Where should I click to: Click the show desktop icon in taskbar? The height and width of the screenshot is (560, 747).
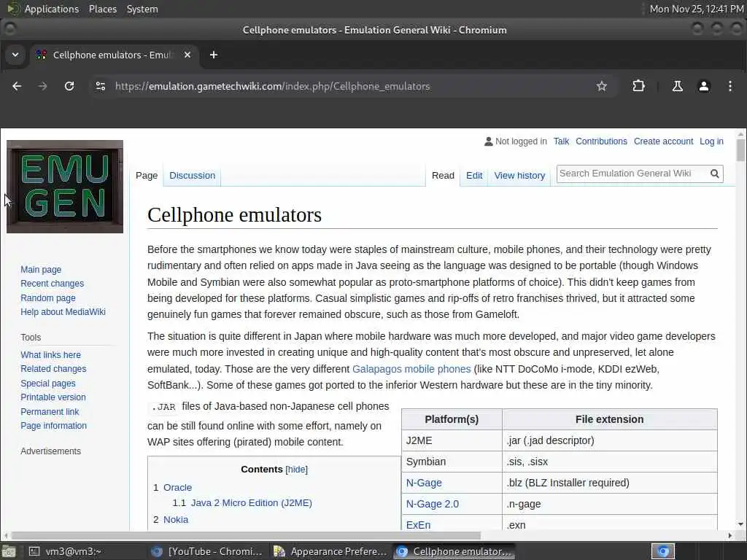[8, 551]
